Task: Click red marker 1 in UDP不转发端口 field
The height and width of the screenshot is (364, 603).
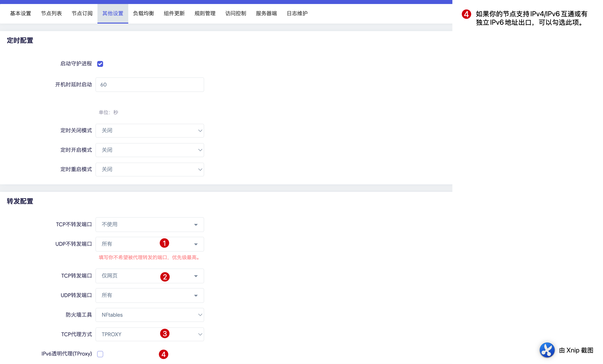Action: pos(165,243)
